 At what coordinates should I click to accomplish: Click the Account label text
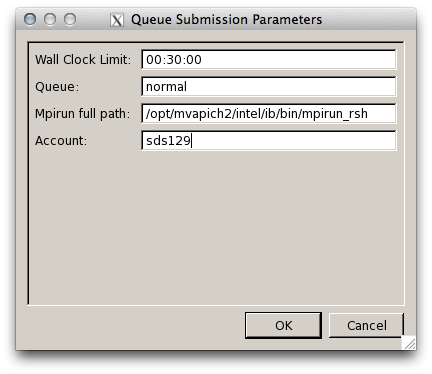61,141
